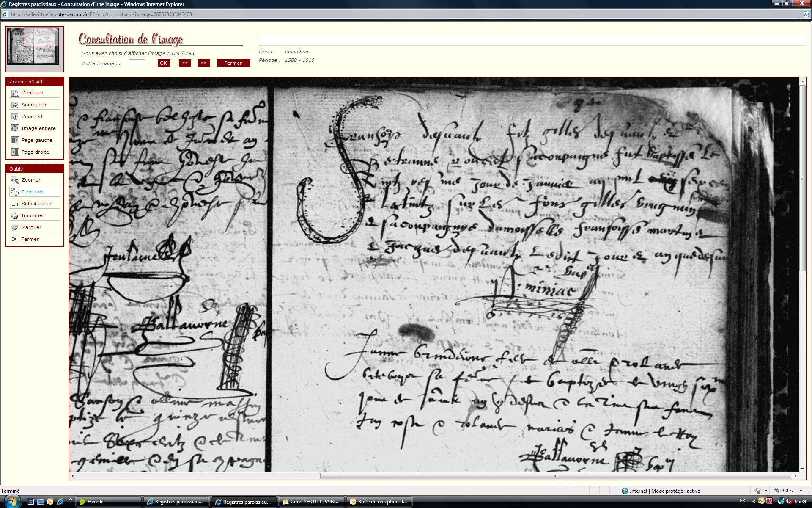Mark the image with the Marquer tool
Viewport: 812px width, 508px height.
(15, 228)
